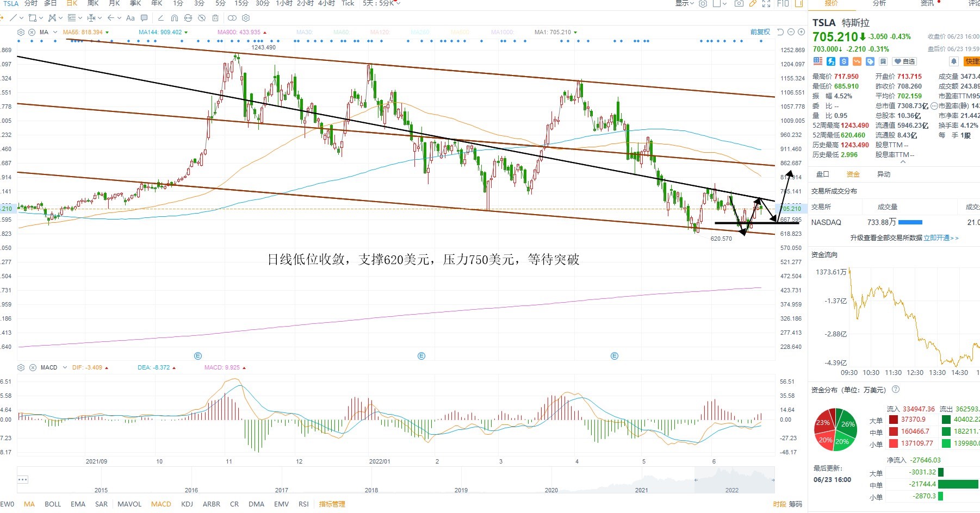The image size is (980, 513).
Task: Select BOLL indicator at bottom
Action: [53, 504]
